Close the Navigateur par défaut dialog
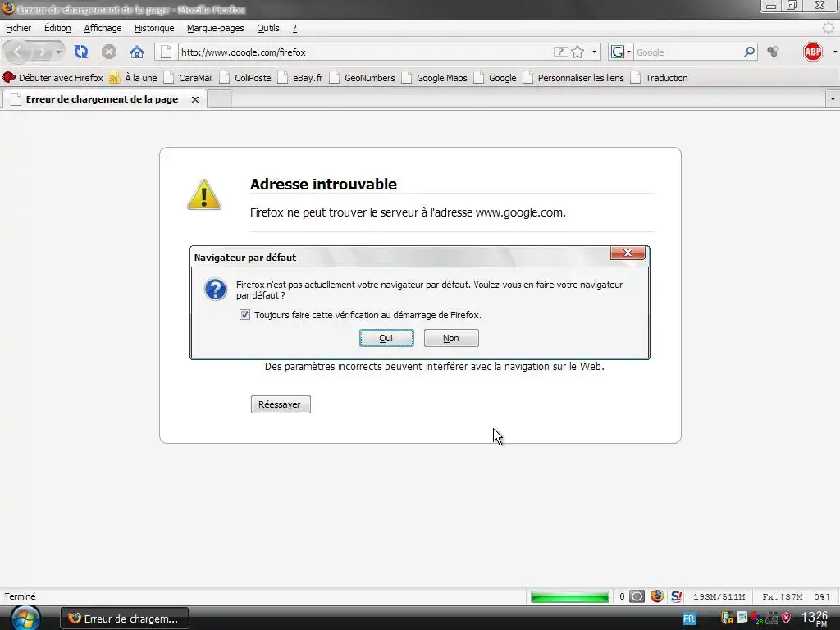The height and width of the screenshot is (630, 840). [x=628, y=253]
